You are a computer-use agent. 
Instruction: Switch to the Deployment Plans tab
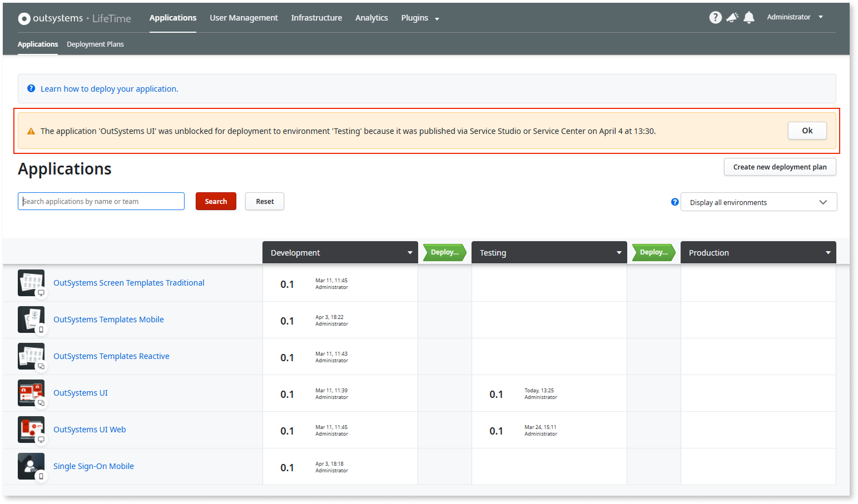click(95, 44)
